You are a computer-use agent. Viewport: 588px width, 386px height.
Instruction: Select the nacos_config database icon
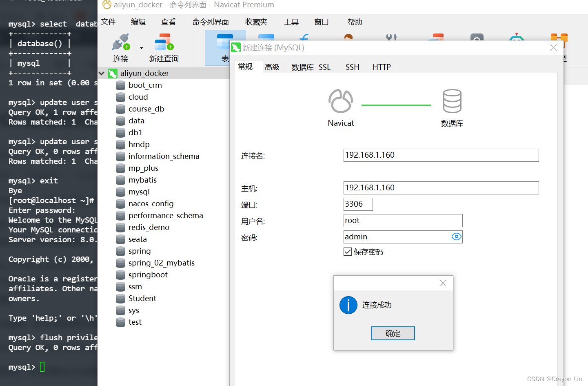(x=120, y=204)
